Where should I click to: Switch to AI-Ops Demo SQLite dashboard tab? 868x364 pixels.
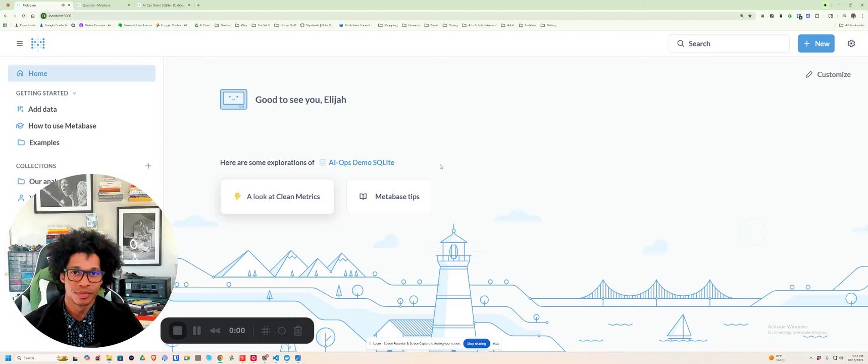[164, 5]
